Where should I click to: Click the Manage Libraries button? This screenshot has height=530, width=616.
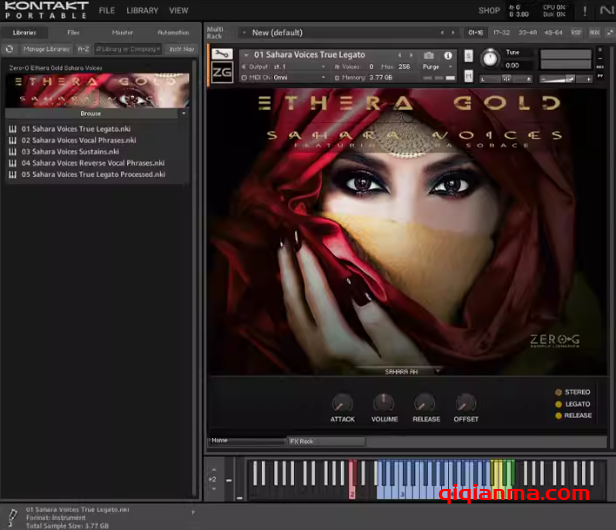tap(46, 48)
